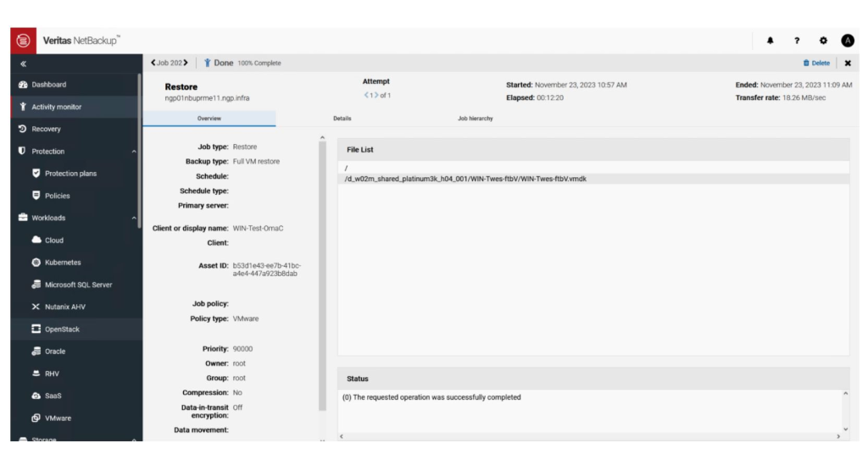The image size is (868, 471).
Task: Select the Workloads briefcase icon
Action: [23, 218]
